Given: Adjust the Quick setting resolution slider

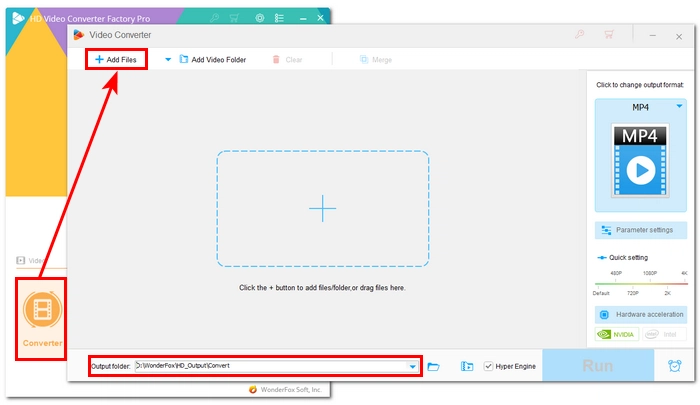Looking at the screenshot, I should pyautogui.click(x=641, y=283).
